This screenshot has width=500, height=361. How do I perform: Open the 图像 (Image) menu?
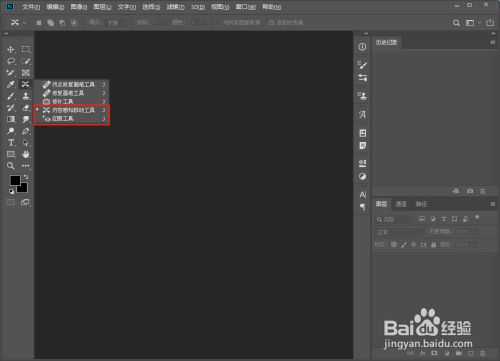[x=79, y=7]
